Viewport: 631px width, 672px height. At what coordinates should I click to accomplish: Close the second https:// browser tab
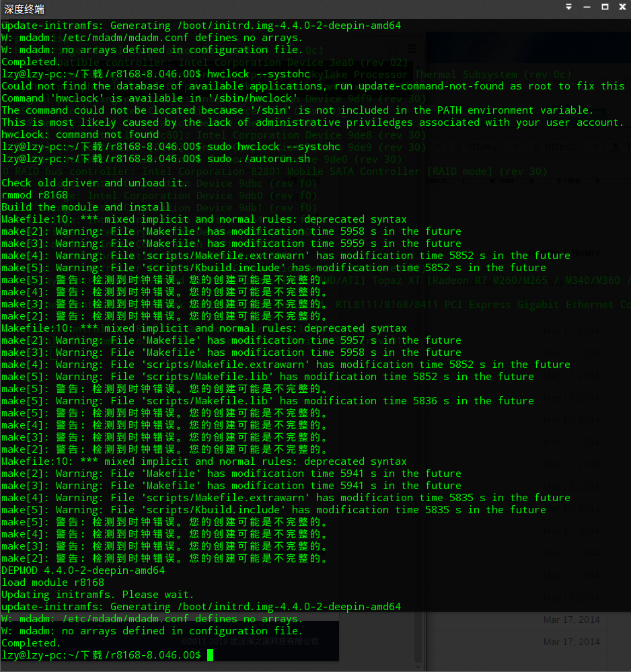pyautogui.click(x=595, y=147)
